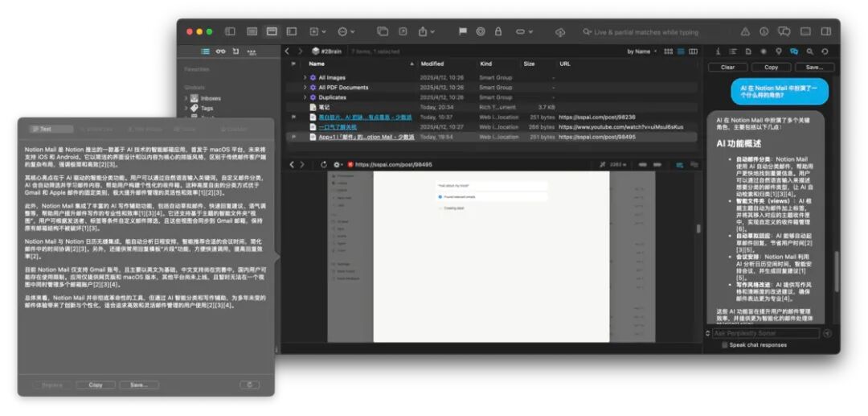Click the overlapping windows toolbar icon
Screen dimensions: 868x416
pos(383,31)
